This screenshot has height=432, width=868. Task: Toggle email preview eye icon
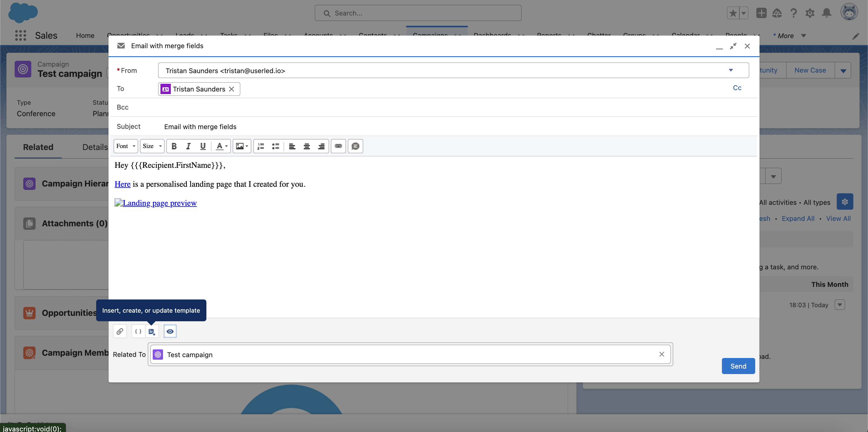click(x=170, y=331)
